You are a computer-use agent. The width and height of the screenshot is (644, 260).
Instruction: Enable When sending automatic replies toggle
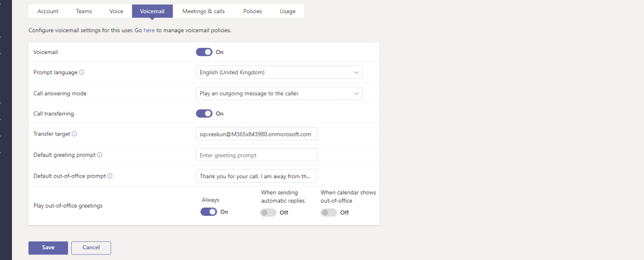[x=268, y=213]
